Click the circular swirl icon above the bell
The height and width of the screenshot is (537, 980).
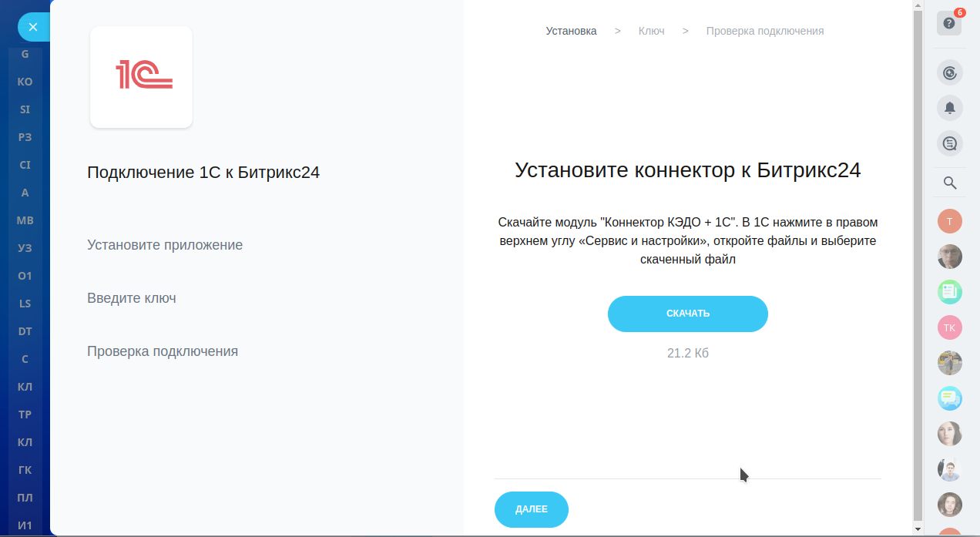click(x=950, y=72)
